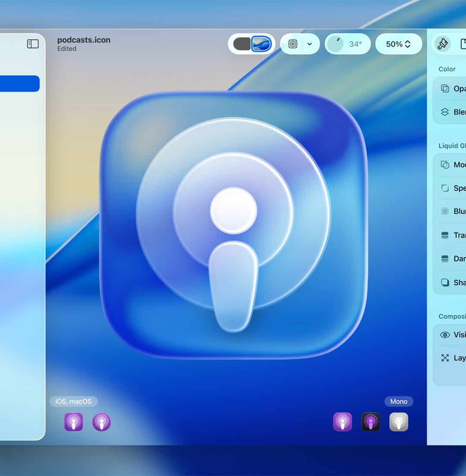Expand the Layout controls in Composition
Image resolution: width=466 pixels, height=476 pixels.
click(445, 358)
